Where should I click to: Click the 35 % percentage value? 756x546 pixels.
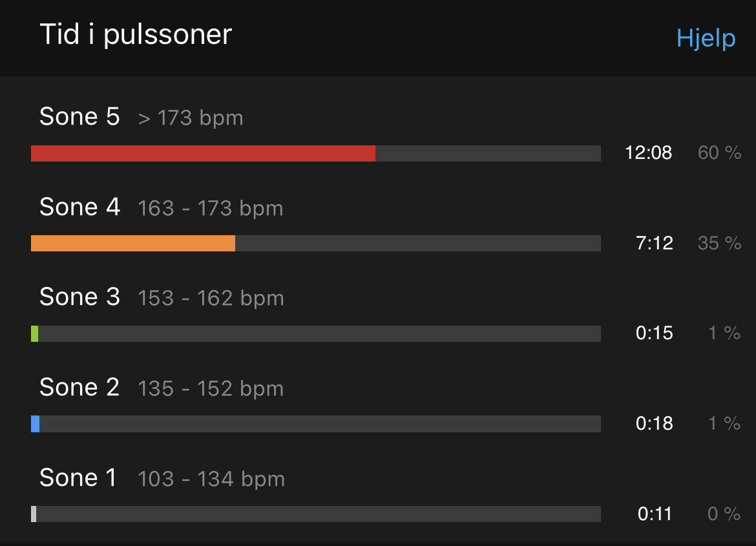(719, 243)
